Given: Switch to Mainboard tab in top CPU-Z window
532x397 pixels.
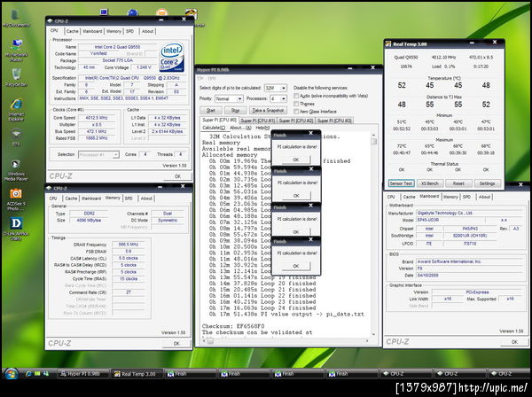Looking at the screenshot, I should point(92,31).
